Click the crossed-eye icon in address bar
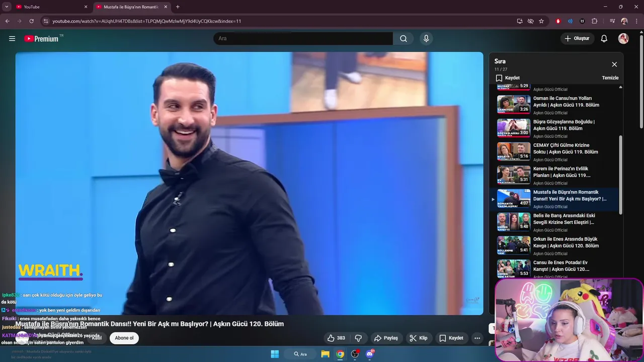Screen dimensions: 644x362 [x=530, y=21]
